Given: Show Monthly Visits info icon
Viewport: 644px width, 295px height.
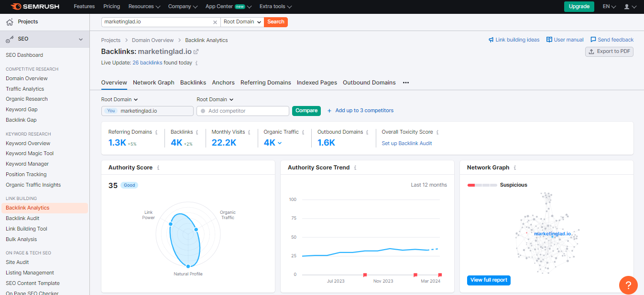Looking at the screenshot, I should [249, 132].
